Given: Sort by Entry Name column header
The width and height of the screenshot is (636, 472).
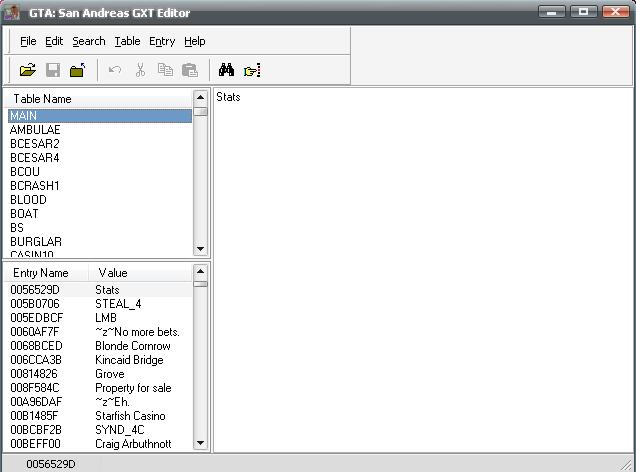Looking at the screenshot, I should coord(47,273).
